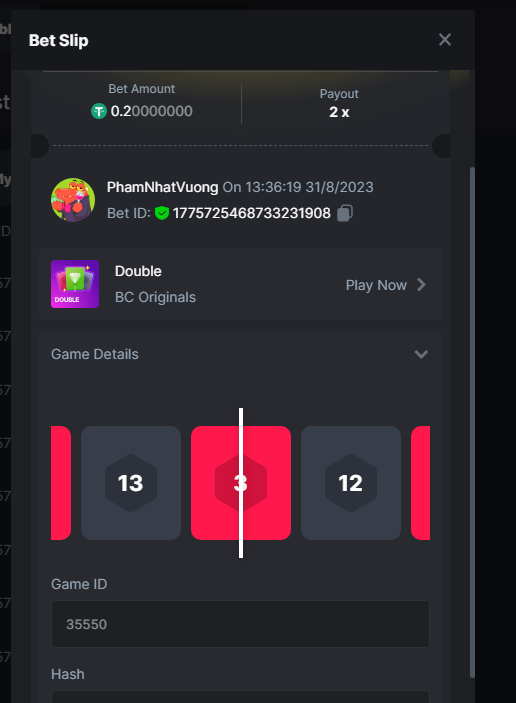Click the green verified shield icon
The image size is (516, 703).
[x=162, y=213]
